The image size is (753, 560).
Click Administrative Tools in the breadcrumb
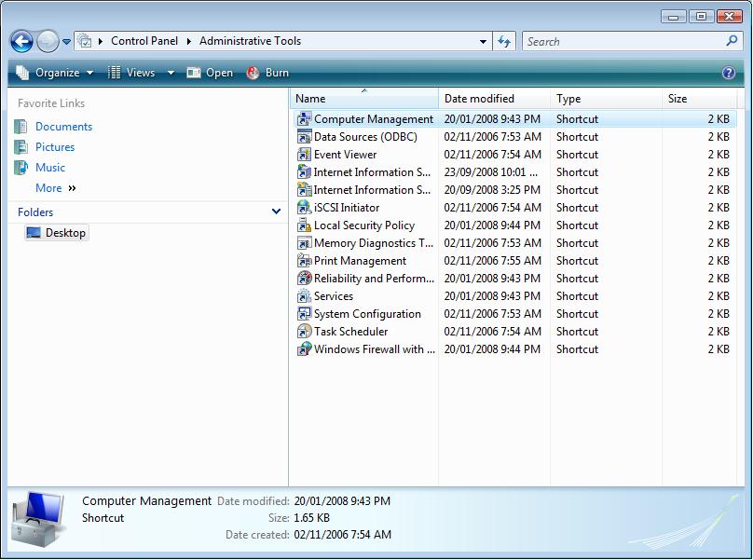coord(250,41)
